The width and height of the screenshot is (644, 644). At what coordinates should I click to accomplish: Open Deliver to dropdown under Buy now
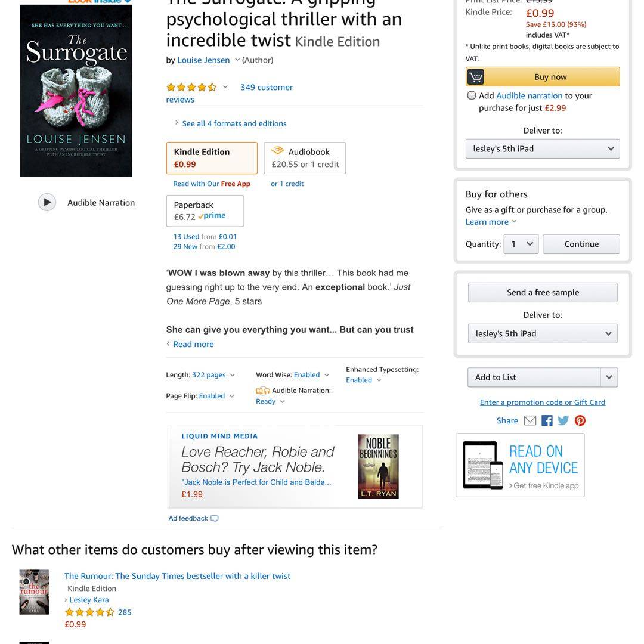tap(542, 149)
